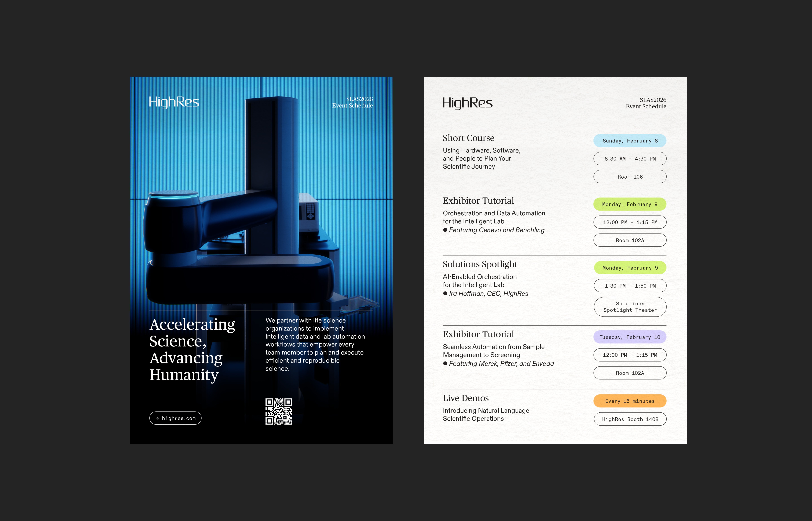Screen dimensions: 812x521
Task: Click the Short Course heading
Action: [x=468, y=138]
